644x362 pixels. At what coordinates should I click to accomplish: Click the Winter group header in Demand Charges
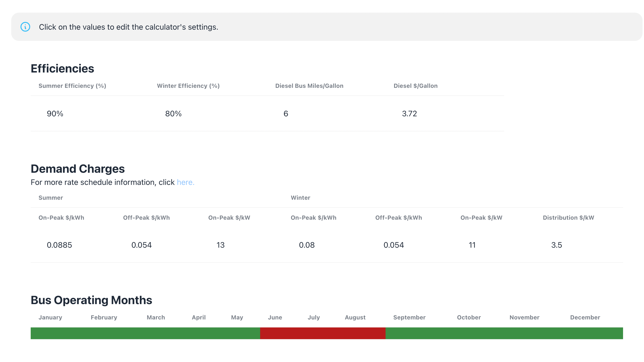300,198
